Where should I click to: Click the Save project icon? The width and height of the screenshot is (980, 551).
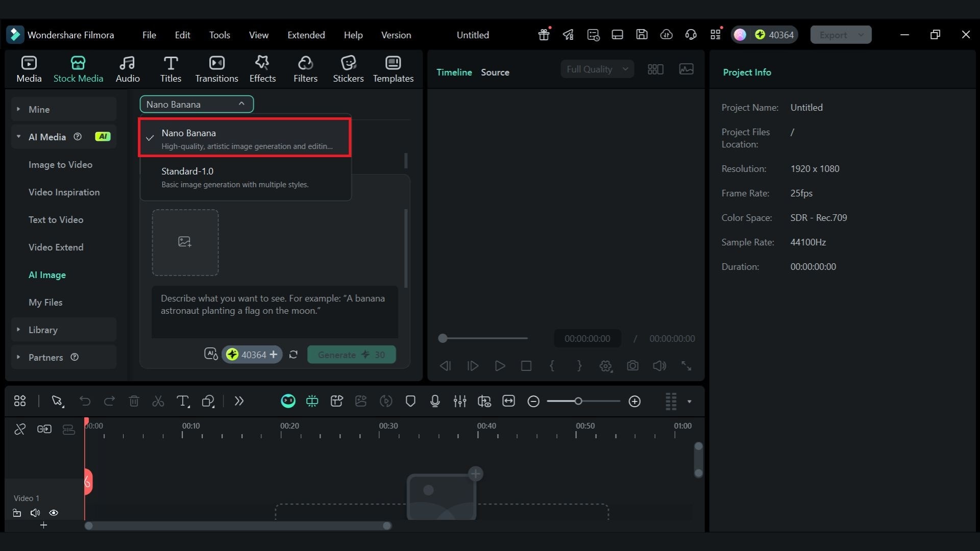[642, 35]
